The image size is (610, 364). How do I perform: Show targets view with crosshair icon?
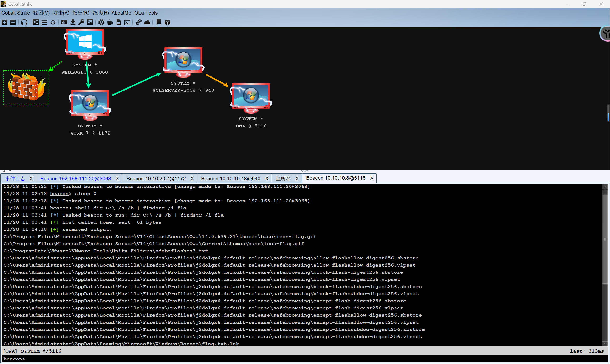(53, 22)
